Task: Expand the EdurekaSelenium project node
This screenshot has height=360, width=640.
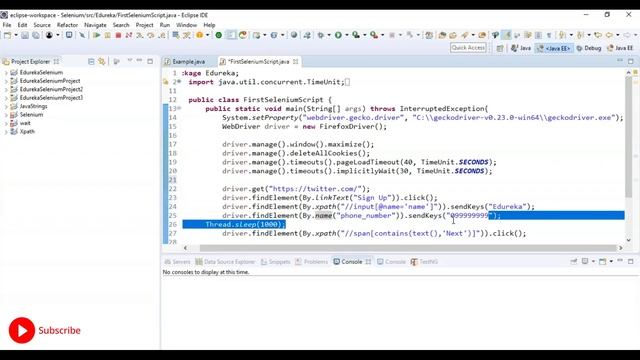Action: (x=6, y=73)
